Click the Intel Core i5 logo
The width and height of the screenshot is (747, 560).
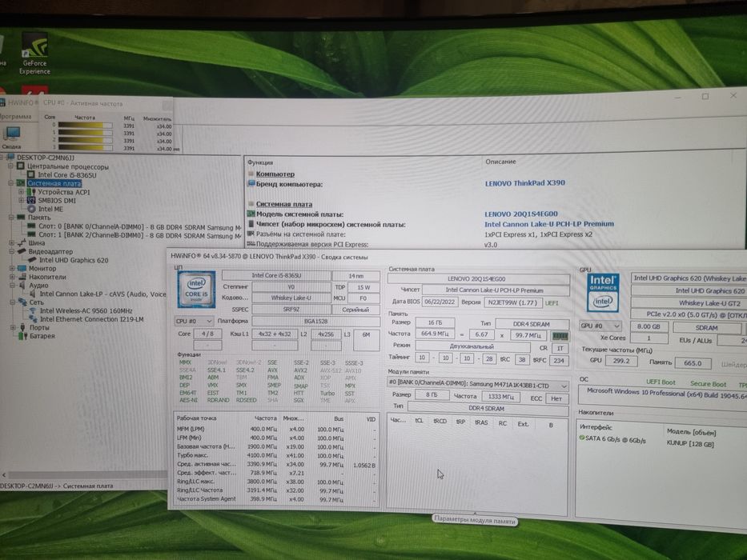point(196,290)
